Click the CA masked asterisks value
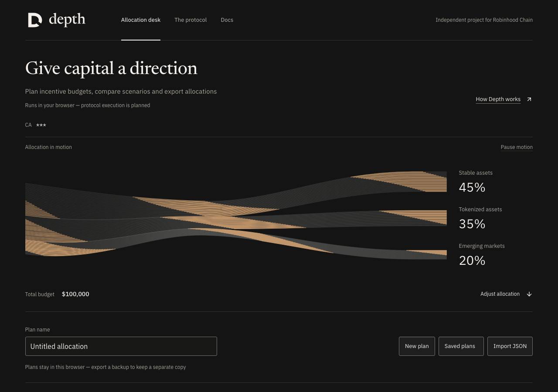 tap(41, 125)
